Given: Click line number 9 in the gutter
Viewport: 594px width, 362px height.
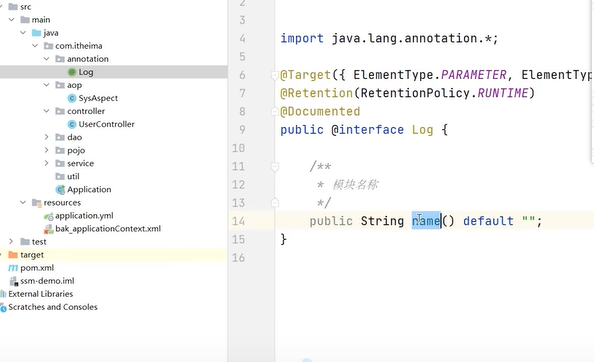Looking at the screenshot, I should (242, 130).
